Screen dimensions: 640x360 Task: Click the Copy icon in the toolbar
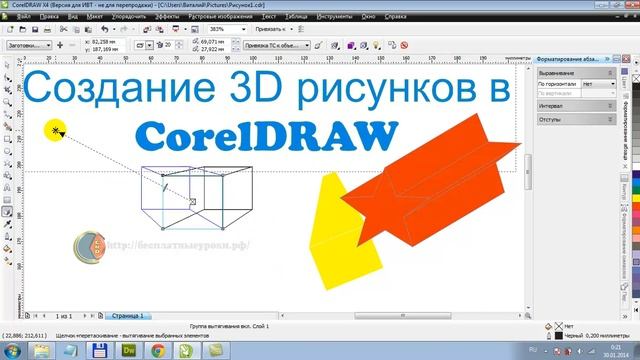(76, 29)
